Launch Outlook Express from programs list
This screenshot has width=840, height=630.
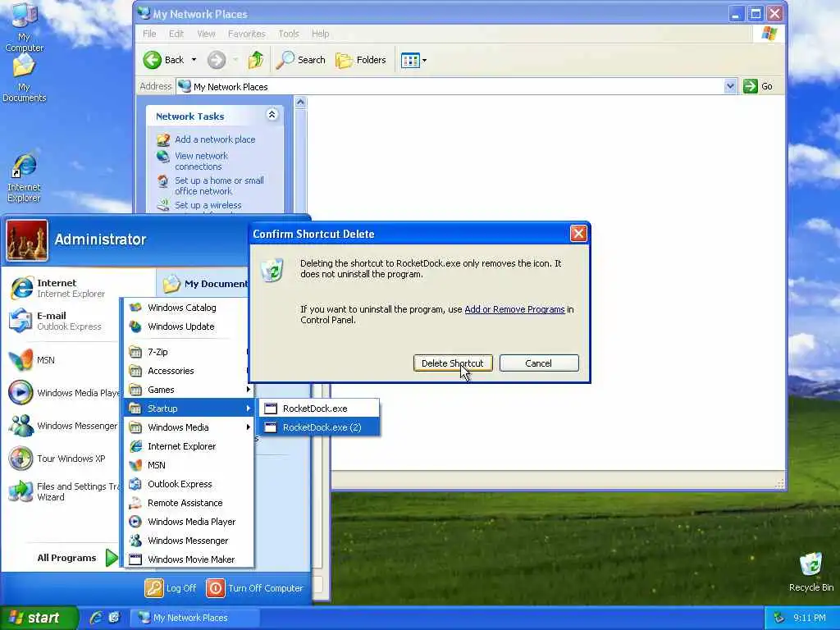pyautogui.click(x=188, y=484)
